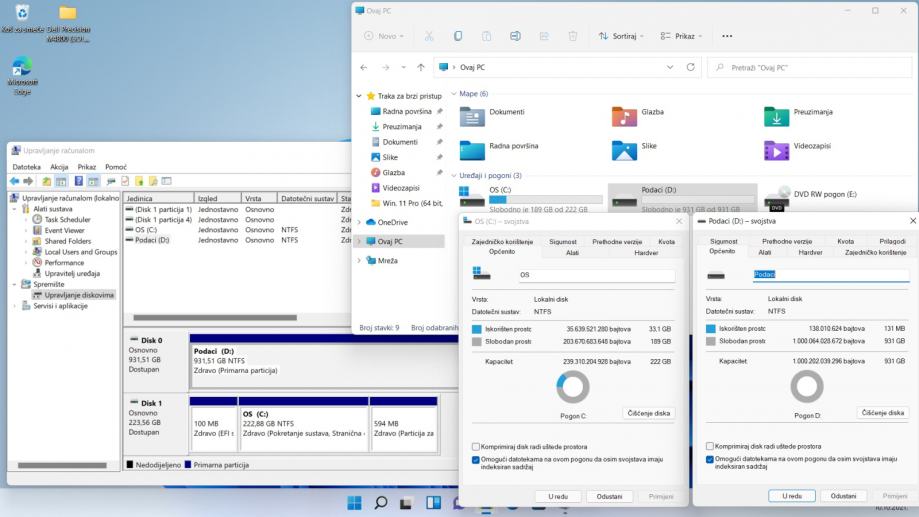Click Odustani in Podaci (D:) properties dialog
The image size is (919, 517).
pos(843,495)
